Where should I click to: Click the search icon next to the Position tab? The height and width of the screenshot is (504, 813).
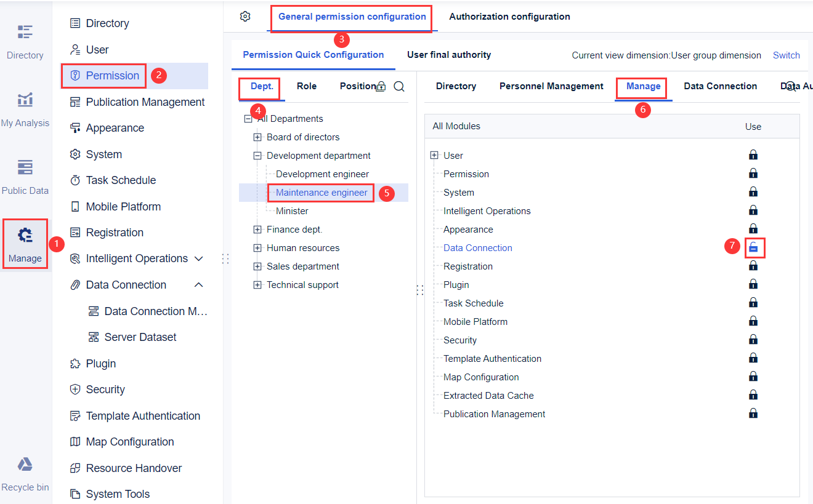399,87
